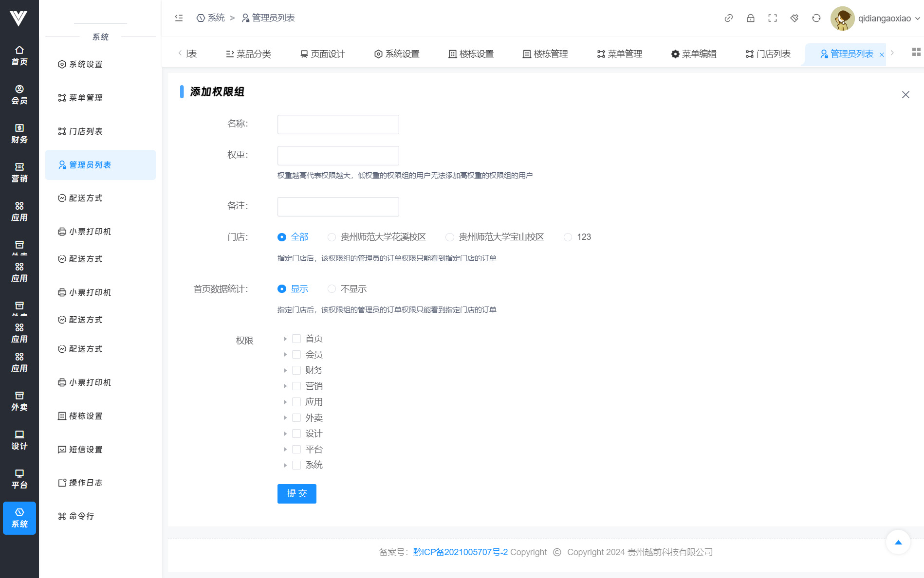Open the theme settings icon in header

click(x=794, y=18)
